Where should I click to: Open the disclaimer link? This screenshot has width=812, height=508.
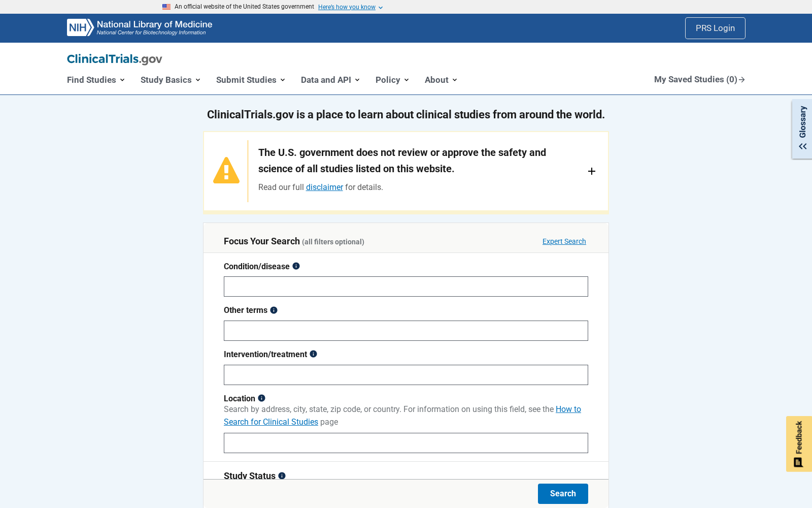(324, 187)
